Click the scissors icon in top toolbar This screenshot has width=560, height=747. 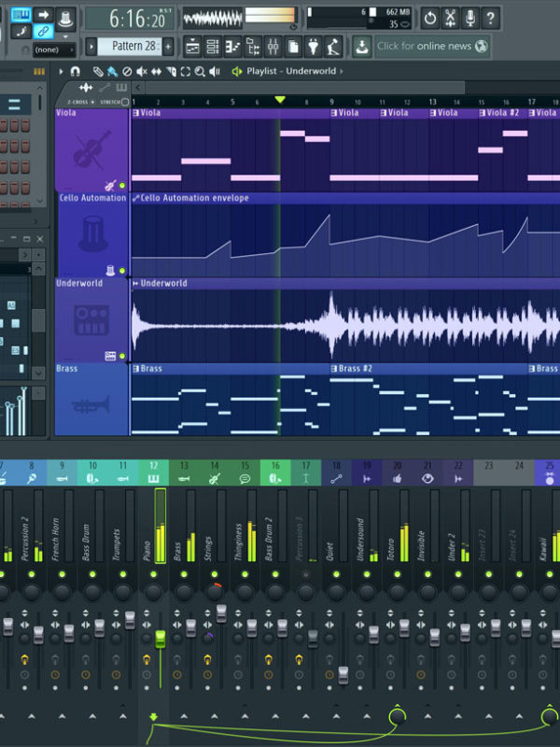(x=450, y=18)
